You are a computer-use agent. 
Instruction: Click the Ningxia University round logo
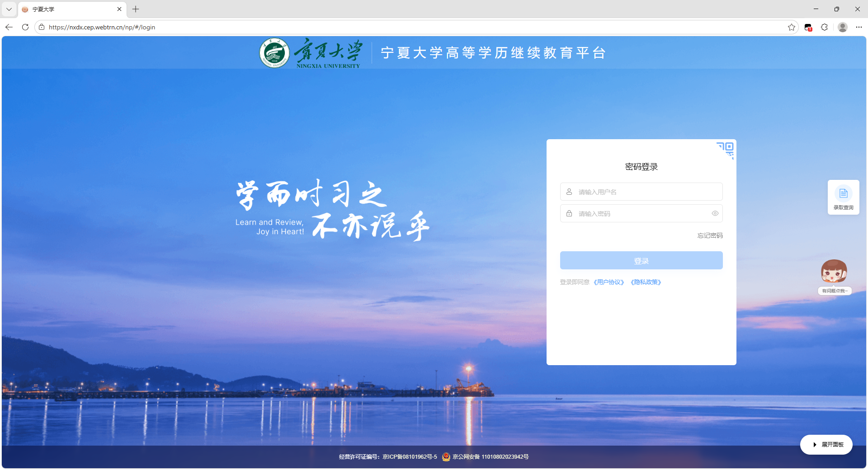coord(274,53)
